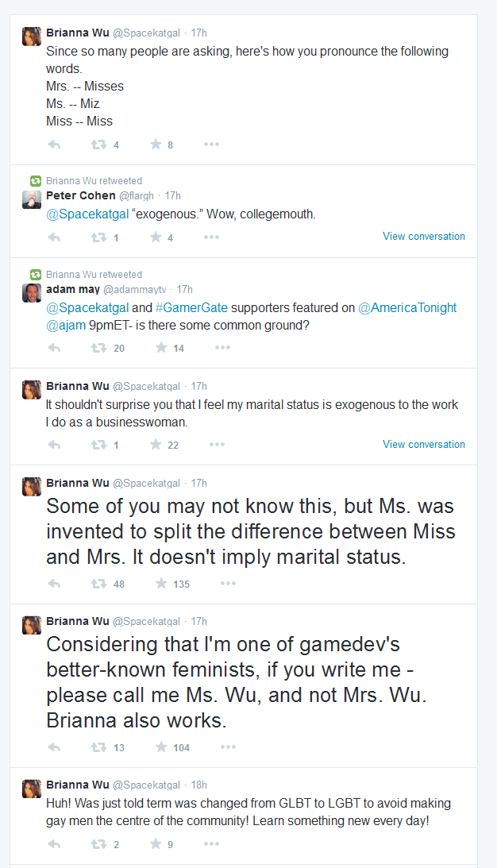The height and width of the screenshot is (868, 497).
Task: Reply to the 'call me Ms. Wu' tweet
Action: click(54, 747)
